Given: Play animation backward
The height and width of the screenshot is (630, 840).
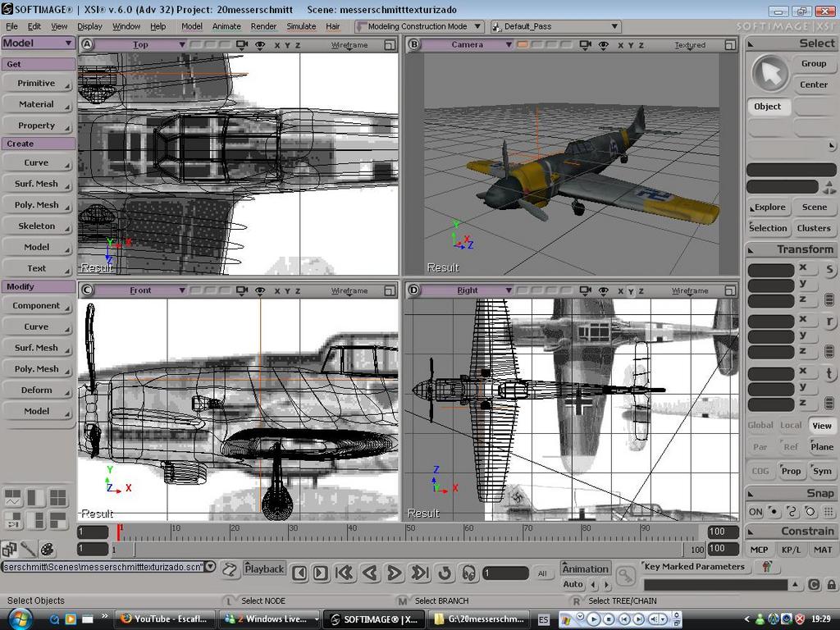Looking at the screenshot, I should [x=369, y=573].
